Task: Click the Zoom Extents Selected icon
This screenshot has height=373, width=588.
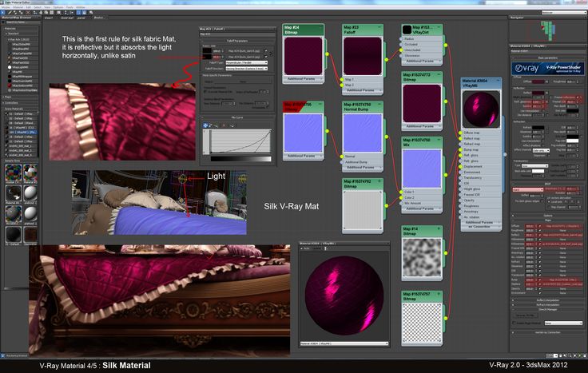Action: pyautogui.click(x=580, y=355)
